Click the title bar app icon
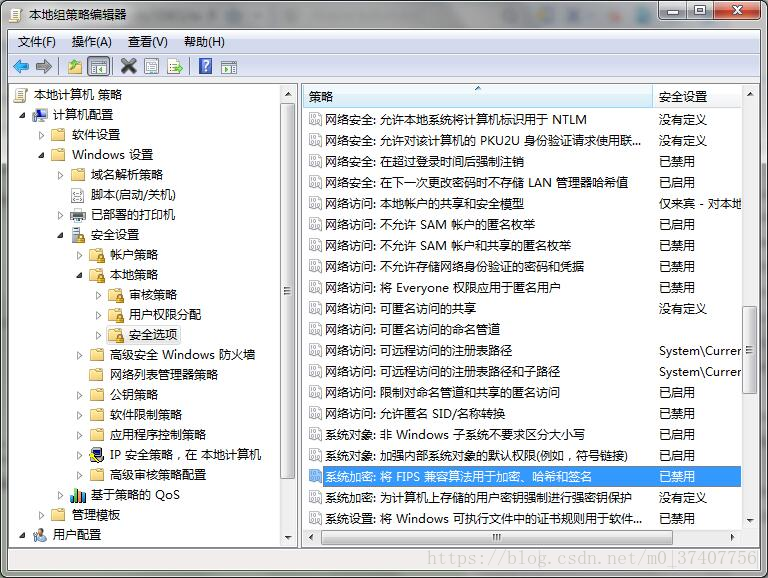This screenshot has height=578, width=768. point(16,15)
